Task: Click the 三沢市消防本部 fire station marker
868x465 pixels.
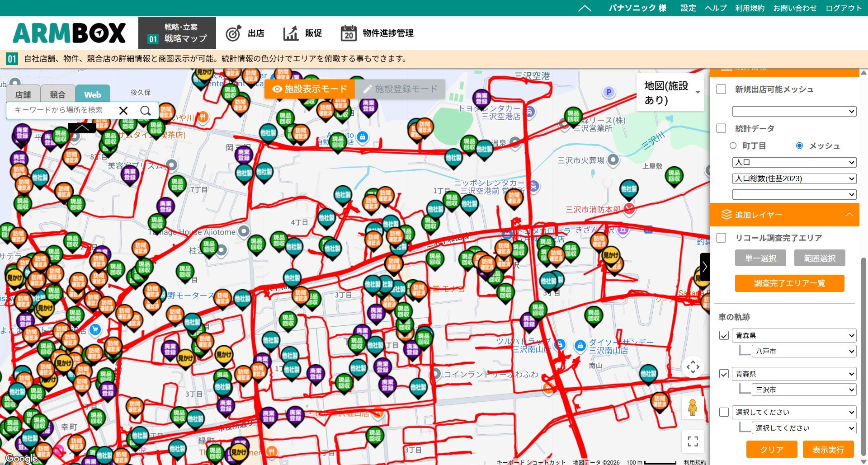Action: coord(629,209)
